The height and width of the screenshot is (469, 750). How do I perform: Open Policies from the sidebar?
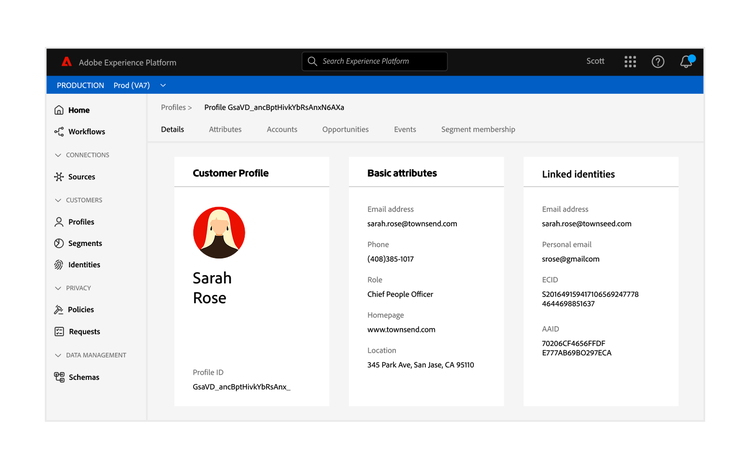[81, 310]
